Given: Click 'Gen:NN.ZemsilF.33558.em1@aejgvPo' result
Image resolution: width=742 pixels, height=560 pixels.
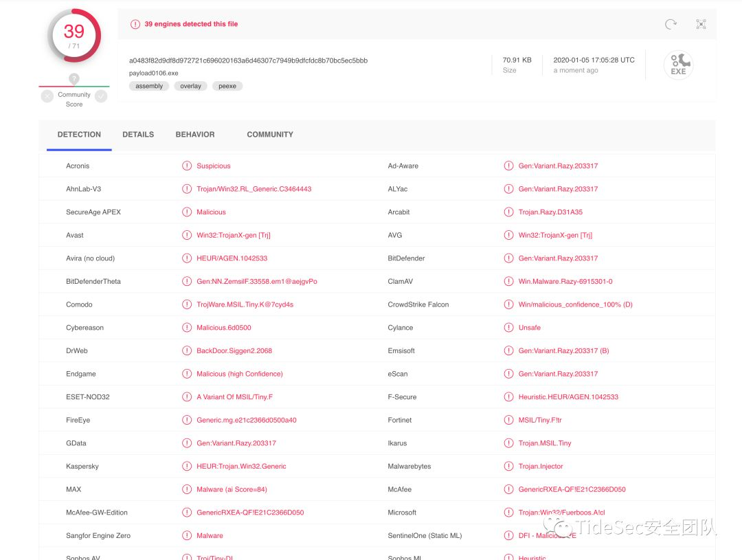Looking at the screenshot, I should click(x=257, y=281).
